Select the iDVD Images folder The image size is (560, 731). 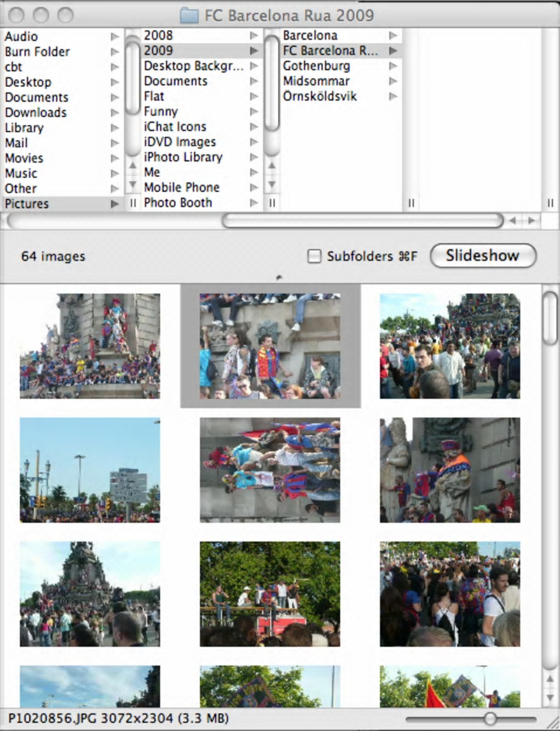tap(180, 142)
